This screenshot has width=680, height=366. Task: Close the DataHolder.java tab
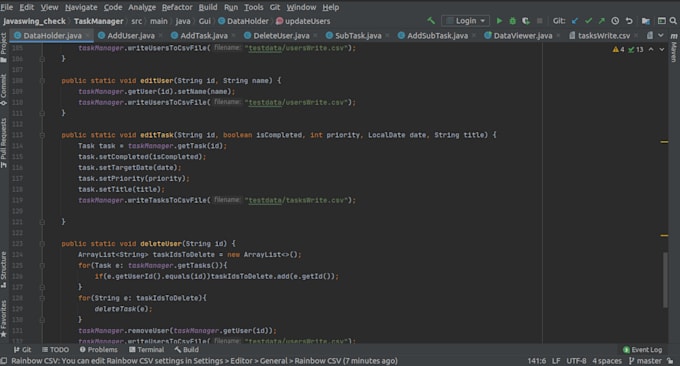[x=88, y=36]
